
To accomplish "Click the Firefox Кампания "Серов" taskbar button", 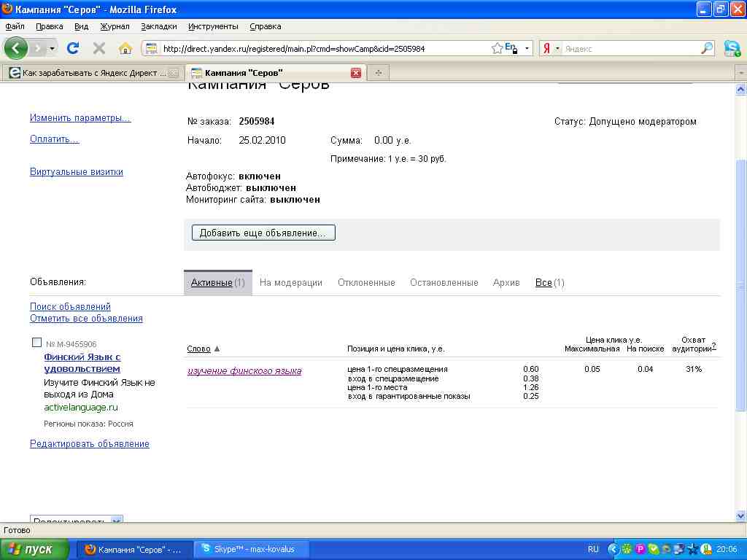I will (134, 550).
